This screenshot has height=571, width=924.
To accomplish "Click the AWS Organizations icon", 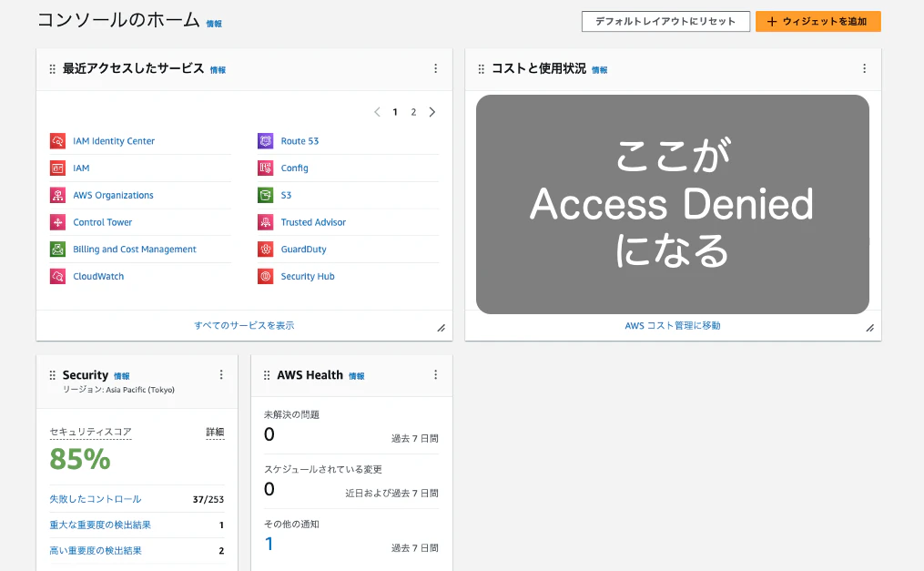I will 57,195.
